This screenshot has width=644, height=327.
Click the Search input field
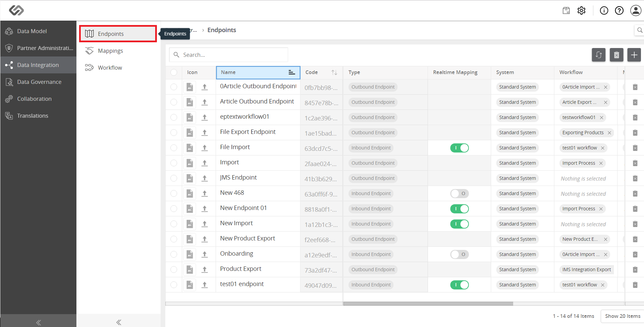point(229,55)
